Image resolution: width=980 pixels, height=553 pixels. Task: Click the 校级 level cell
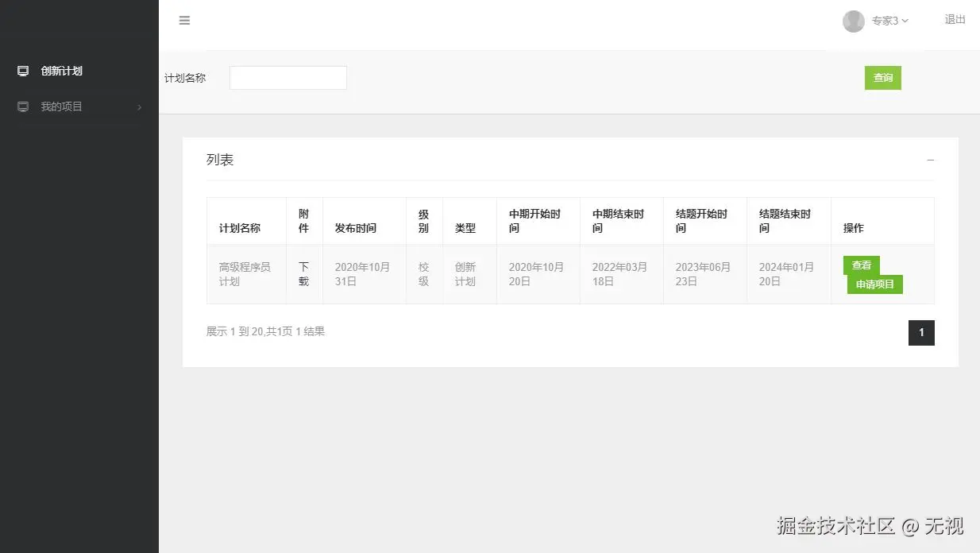423,274
